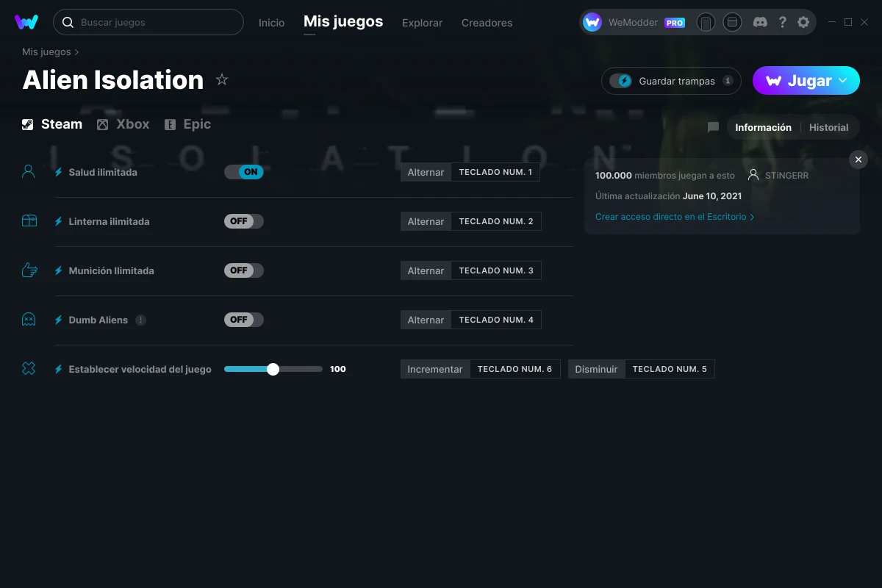Turn off the Salud ilimitada toggle
The width and height of the screenshot is (882, 588).
pyautogui.click(x=243, y=172)
